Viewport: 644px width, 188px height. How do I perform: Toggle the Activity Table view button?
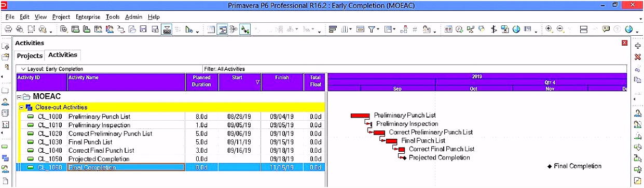click(x=211, y=30)
